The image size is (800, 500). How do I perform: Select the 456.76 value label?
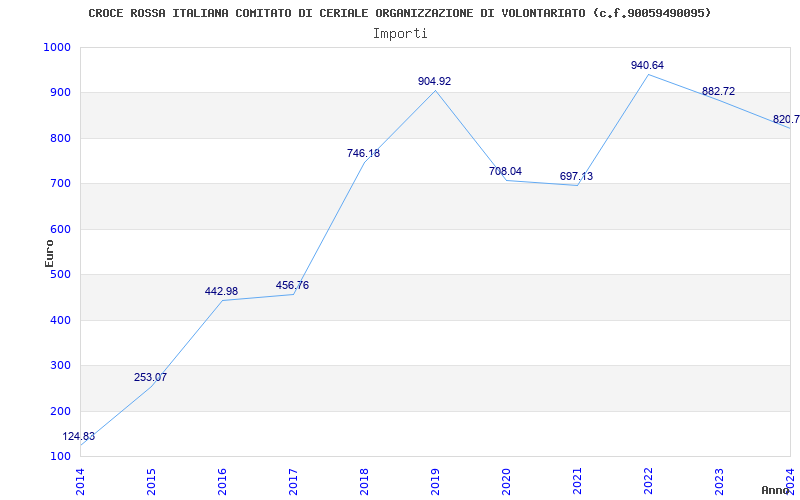point(292,285)
